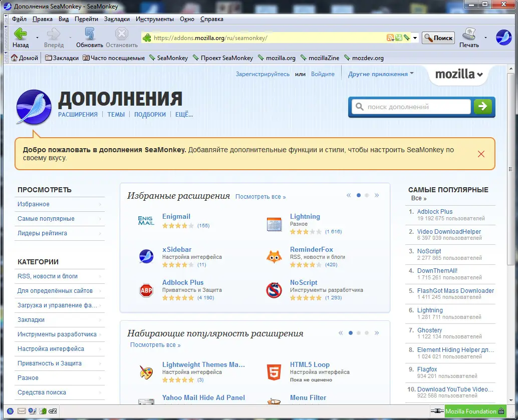Go to the ПОДБОРКИ section

pos(150,114)
